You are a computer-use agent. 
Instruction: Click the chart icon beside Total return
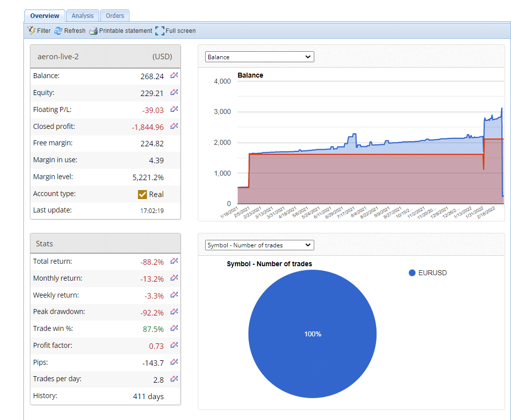click(x=174, y=261)
